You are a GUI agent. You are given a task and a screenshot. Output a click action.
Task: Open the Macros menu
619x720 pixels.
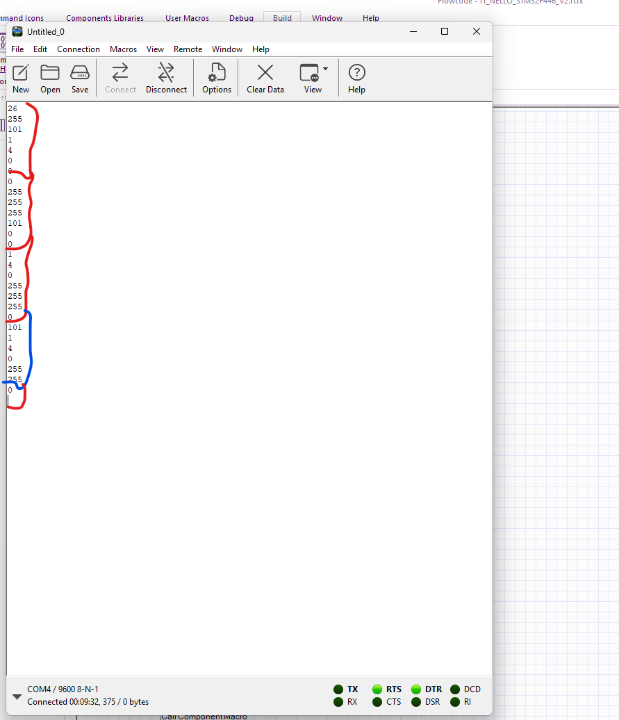(x=123, y=49)
